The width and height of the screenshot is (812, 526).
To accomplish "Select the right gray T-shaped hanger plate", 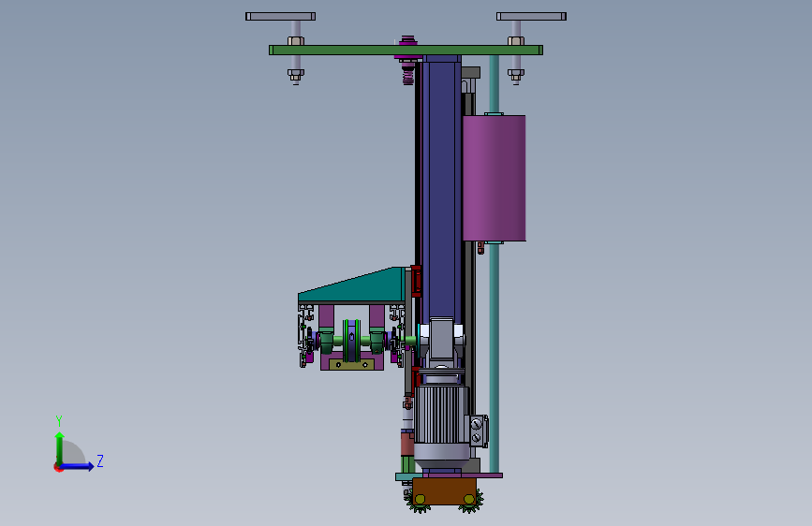I will 531,17.
